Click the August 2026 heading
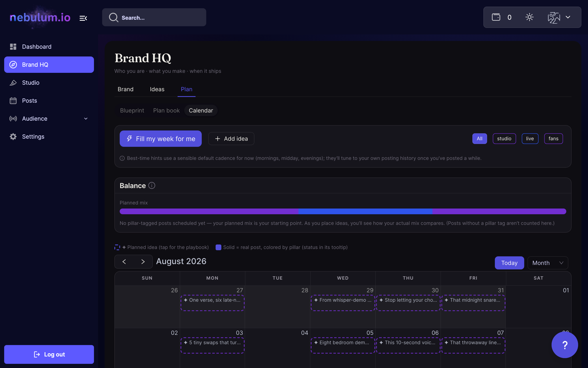Image resolution: width=588 pixels, height=368 pixels. click(x=181, y=262)
